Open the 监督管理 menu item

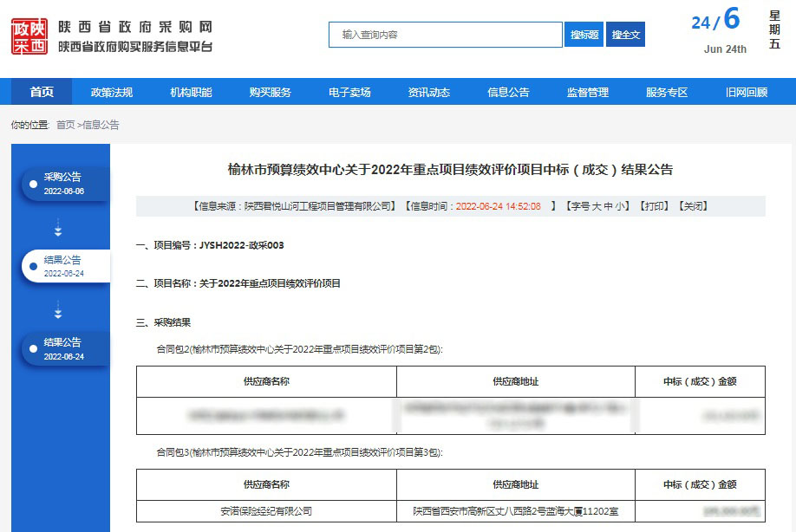[587, 93]
